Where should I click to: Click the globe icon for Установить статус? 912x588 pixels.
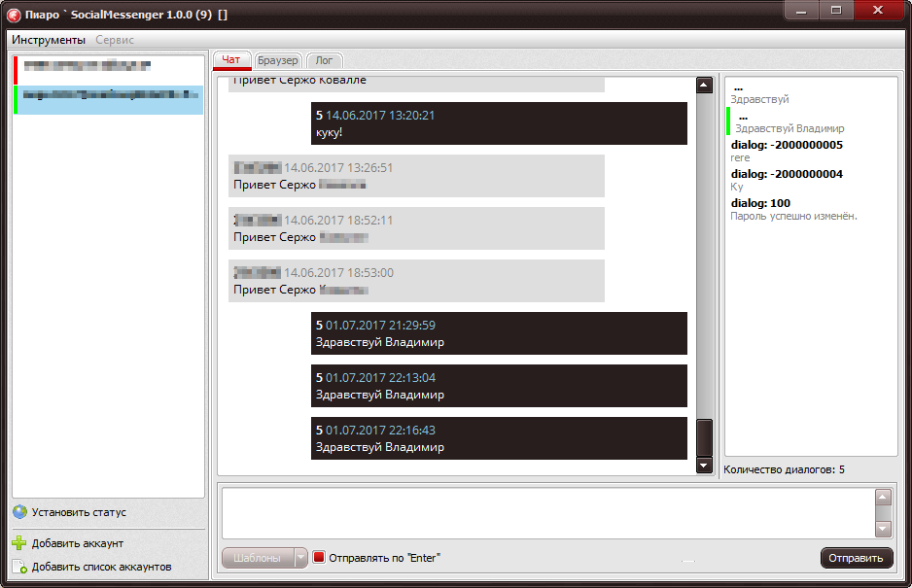pos(19,512)
